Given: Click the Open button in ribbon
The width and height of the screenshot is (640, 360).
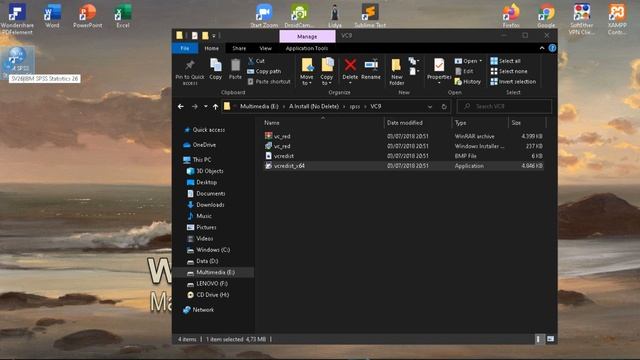Looking at the screenshot, I should pyautogui.click(x=468, y=61).
